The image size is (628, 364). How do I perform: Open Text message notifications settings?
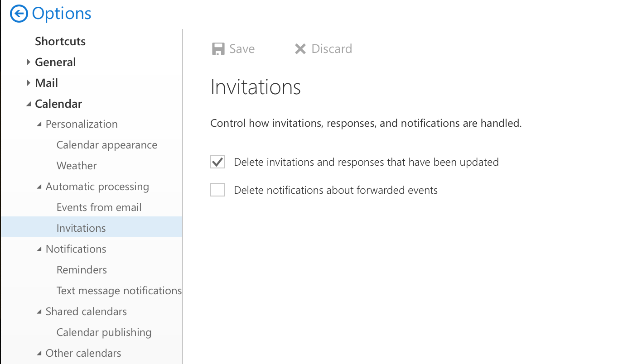pyautogui.click(x=119, y=291)
